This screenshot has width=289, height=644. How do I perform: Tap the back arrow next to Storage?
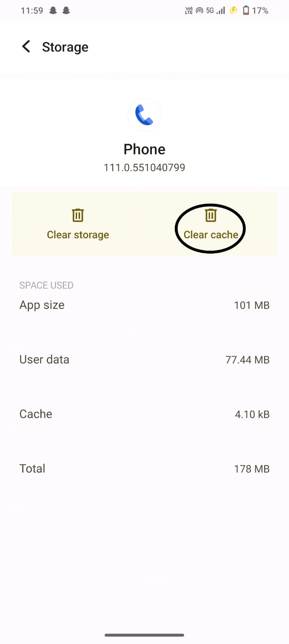(26, 47)
